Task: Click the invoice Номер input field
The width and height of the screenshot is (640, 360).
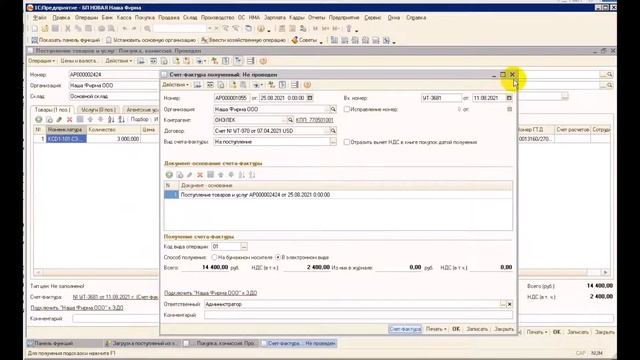Action: pos(231,98)
